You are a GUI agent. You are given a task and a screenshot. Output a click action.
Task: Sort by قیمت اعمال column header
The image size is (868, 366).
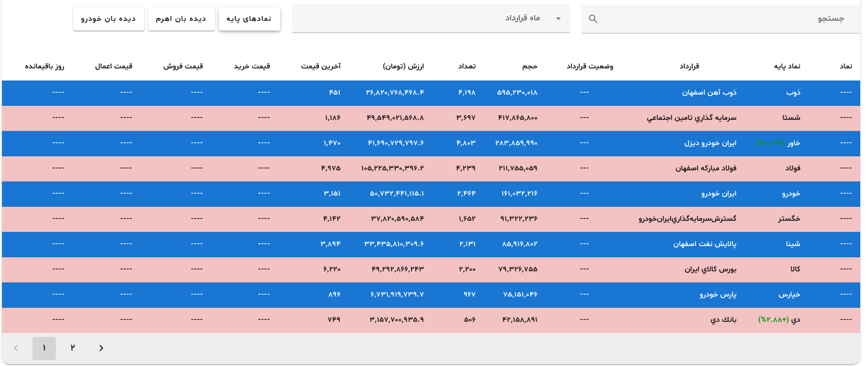point(114,66)
